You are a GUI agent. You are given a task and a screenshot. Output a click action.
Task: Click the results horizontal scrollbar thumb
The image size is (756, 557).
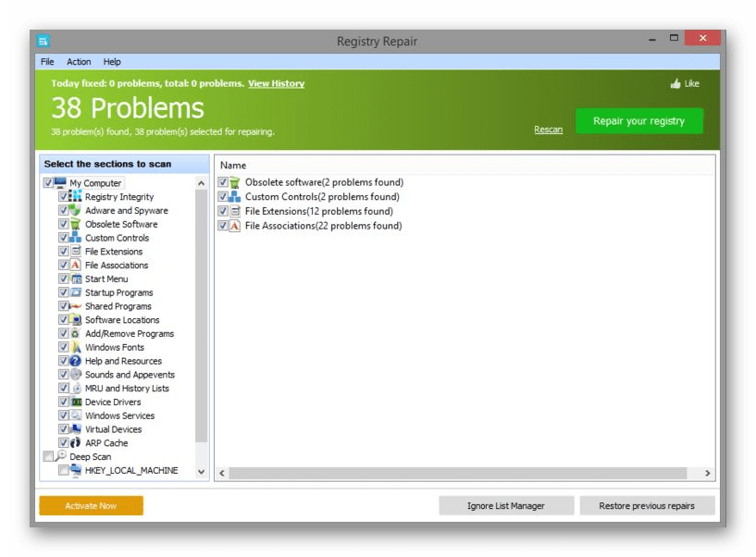(457, 474)
